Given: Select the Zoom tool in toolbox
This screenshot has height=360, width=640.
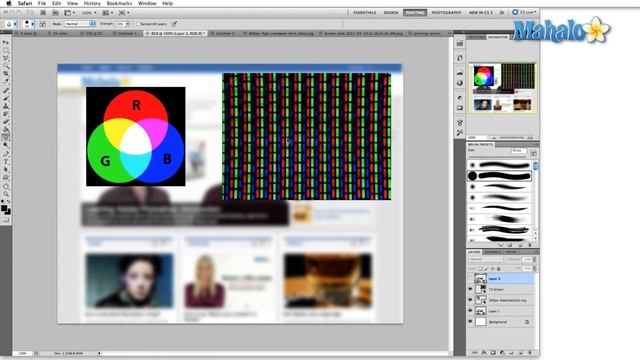Looking at the screenshot, I should (x=6, y=194).
